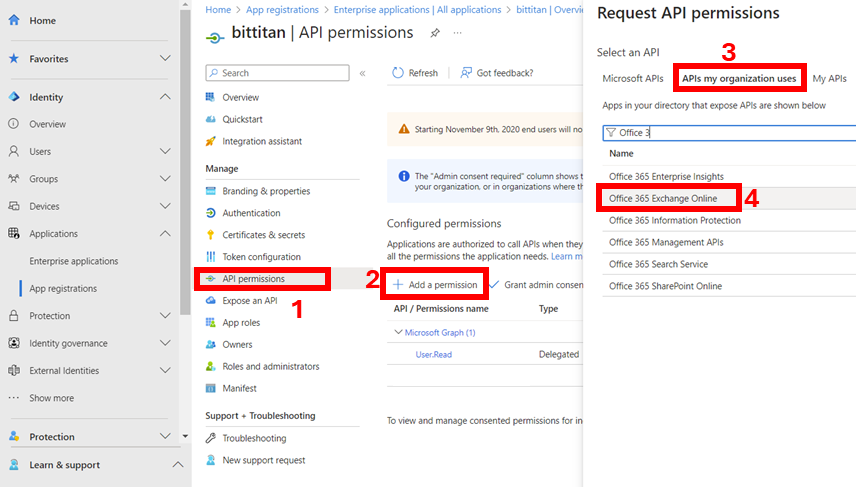Image resolution: width=856 pixels, height=487 pixels.
Task: Click the pin icon next to page title
Action: pos(435,33)
